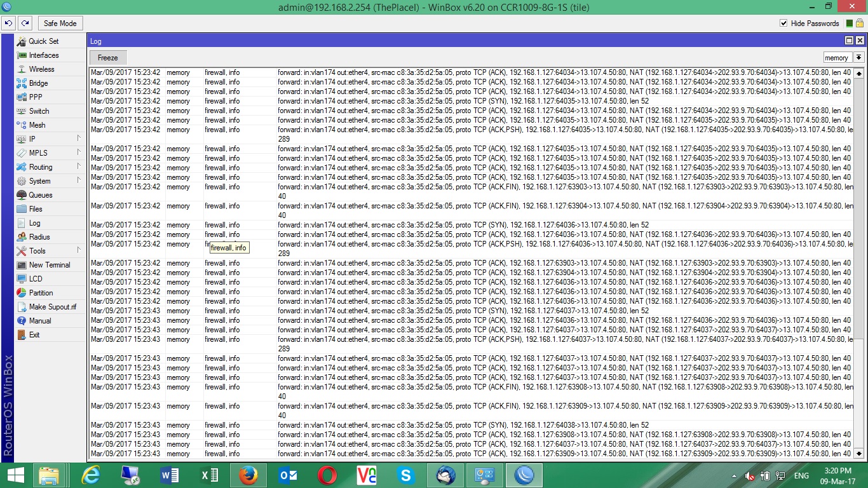This screenshot has width=868, height=488.
Task: Click the Freeze button
Action: coord(108,58)
